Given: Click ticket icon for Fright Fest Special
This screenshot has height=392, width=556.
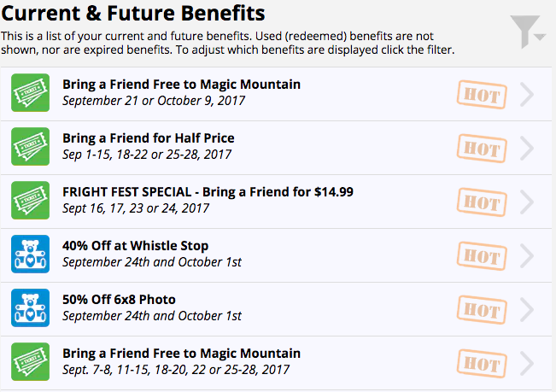Looking at the screenshot, I should [x=30, y=200].
